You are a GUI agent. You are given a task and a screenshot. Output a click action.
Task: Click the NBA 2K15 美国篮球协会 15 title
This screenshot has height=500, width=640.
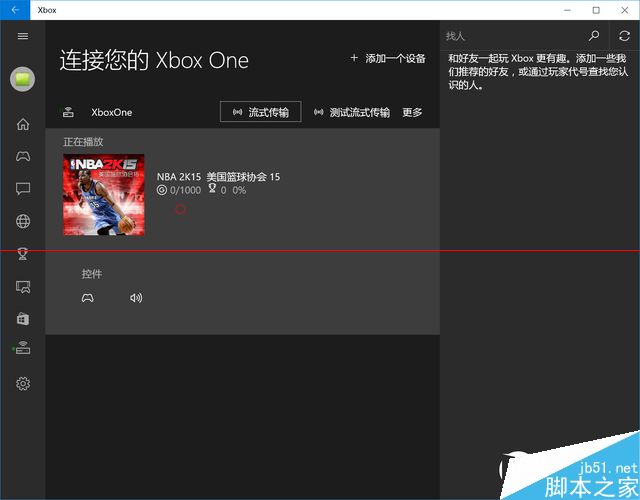tap(218, 177)
